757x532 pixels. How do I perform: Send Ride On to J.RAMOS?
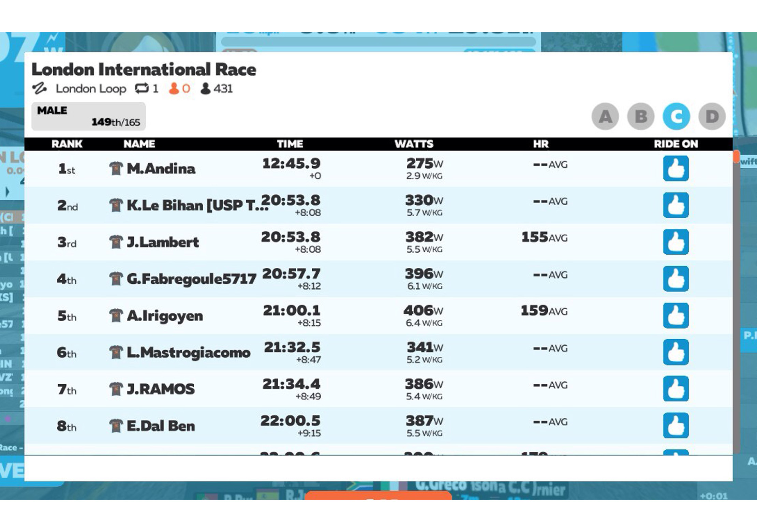tap(676, 389)
